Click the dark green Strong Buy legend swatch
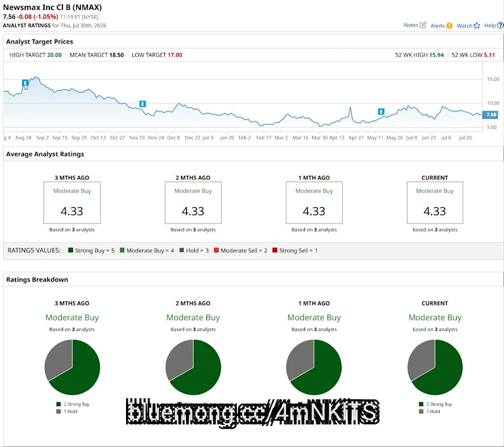The image size is (504, 447). (x=71, y=250)
